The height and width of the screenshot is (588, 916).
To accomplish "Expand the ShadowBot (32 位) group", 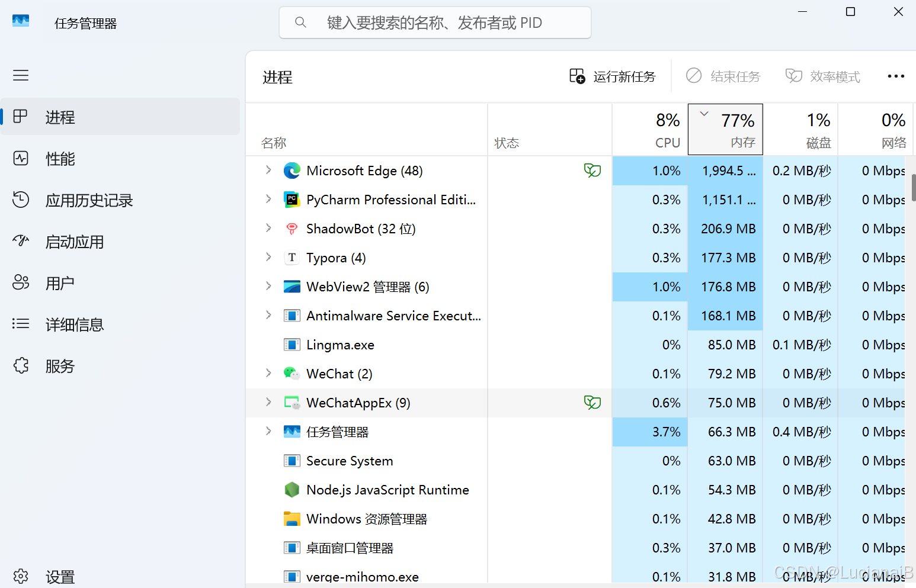I will [x=268, y=228].
